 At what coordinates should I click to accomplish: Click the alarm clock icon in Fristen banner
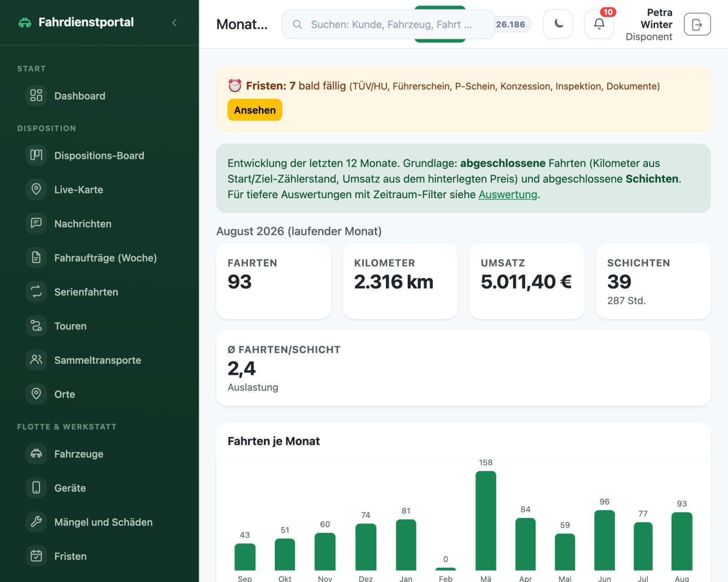(x=235, y=85)
